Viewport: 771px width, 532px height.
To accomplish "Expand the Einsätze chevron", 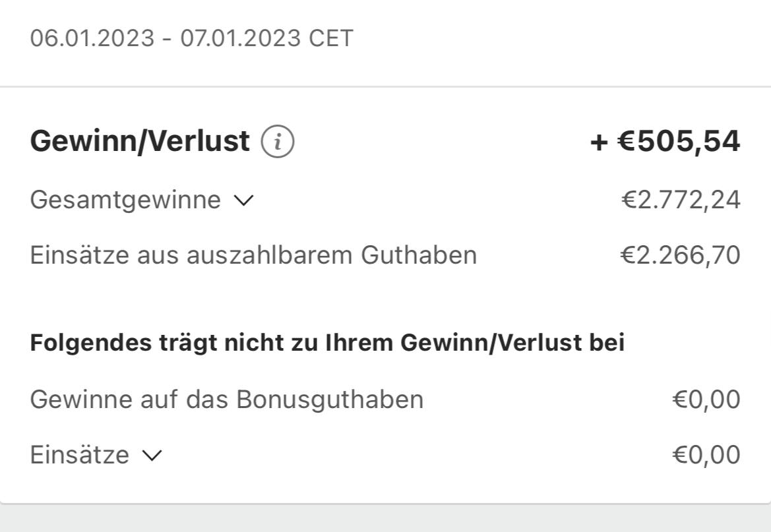I will coord(152,456).
